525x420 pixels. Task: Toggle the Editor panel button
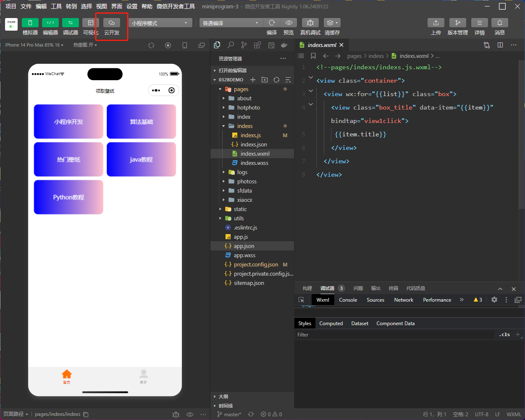50,23
